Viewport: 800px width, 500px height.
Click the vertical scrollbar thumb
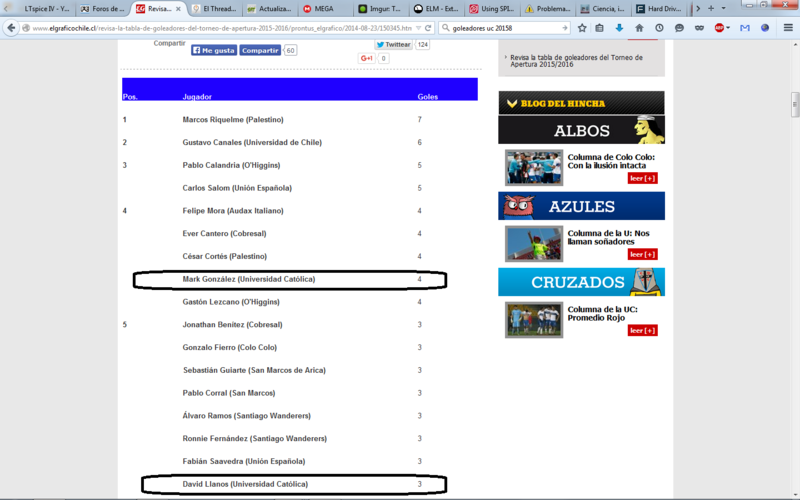pos(795,105)
